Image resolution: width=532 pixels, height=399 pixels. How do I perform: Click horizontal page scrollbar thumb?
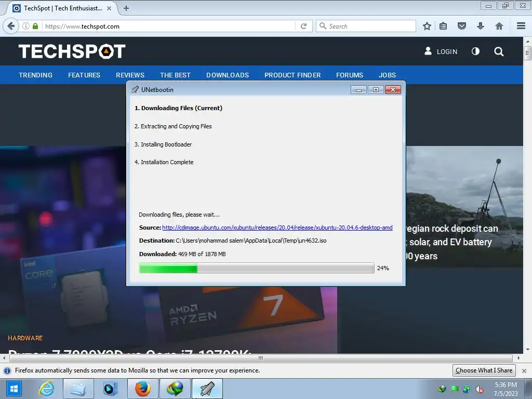[261, 358]
